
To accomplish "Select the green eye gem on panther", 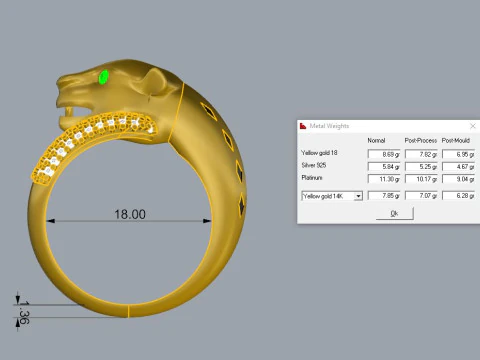I will [104, 77].
